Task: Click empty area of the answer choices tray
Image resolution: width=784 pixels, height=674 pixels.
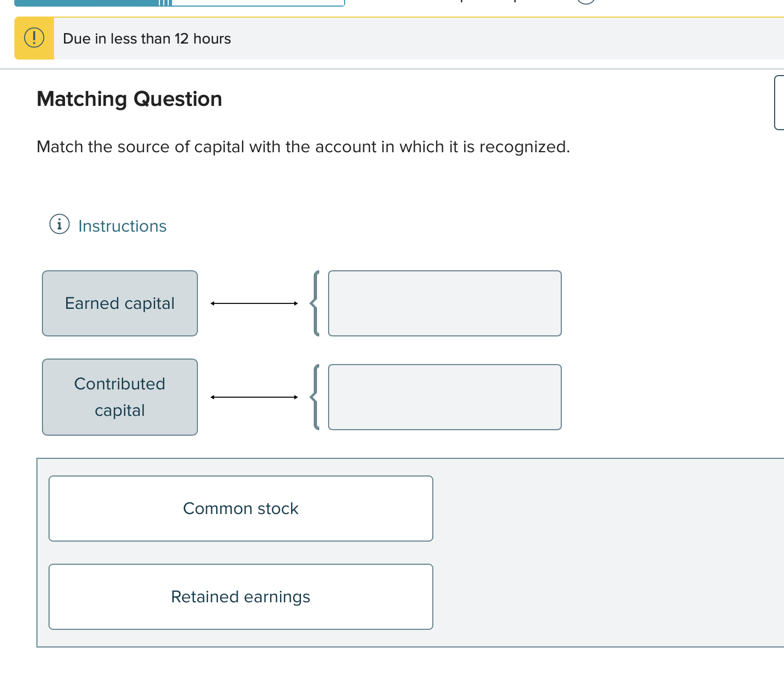Action: pos(606,552)
